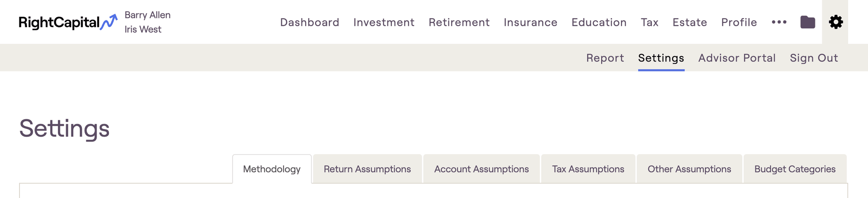Go to Estate planning
868x198 pixels.
[689, 22]
